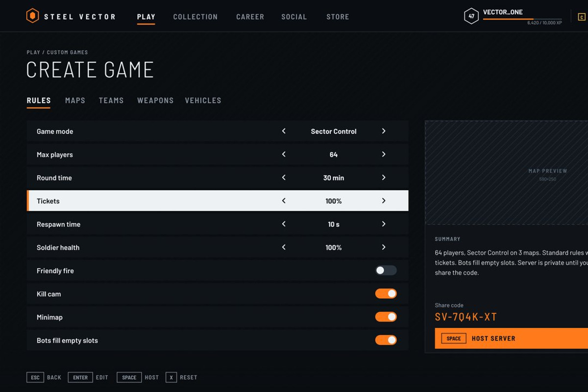Screen dimensions: 588x392
Task: Disable the Kill cam toggle
Action: tap(386, 294)
